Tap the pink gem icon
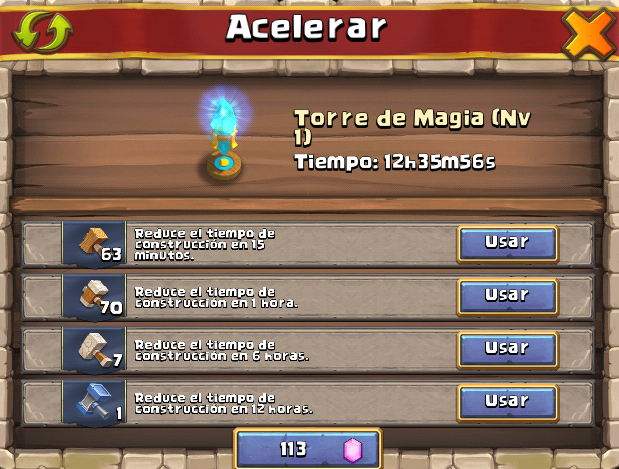Image resolution: width=619 pixels, height=469 pixels. (352, 450)
